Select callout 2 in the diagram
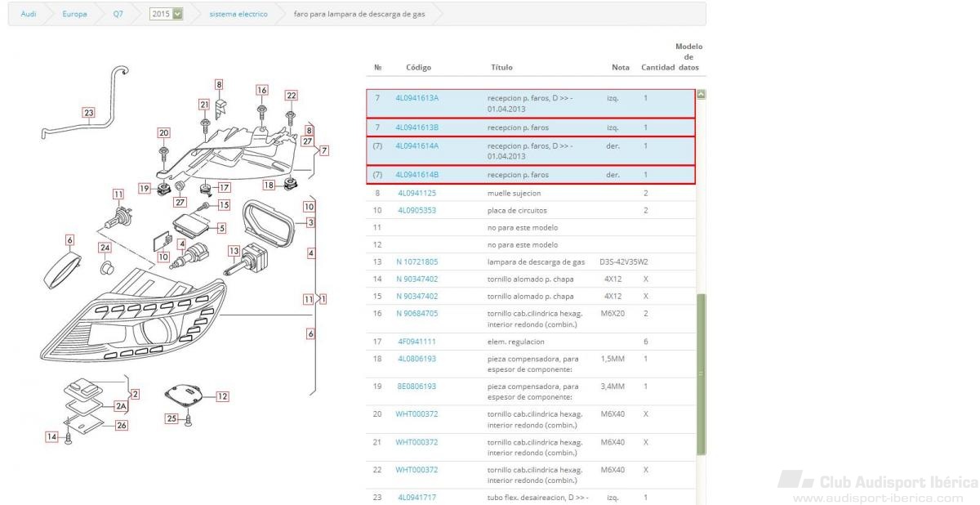The image size is (980, 505). pyautogui.click(x=136, y=395)
